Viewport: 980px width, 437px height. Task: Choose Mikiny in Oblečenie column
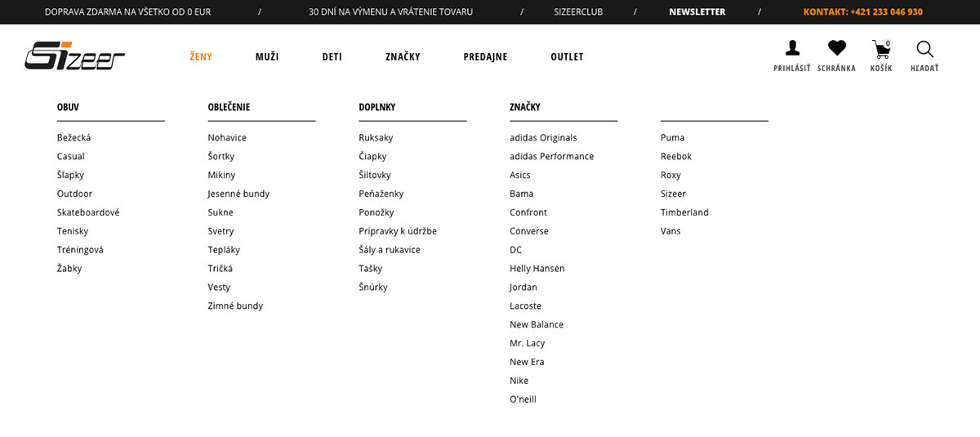(221, 176)
